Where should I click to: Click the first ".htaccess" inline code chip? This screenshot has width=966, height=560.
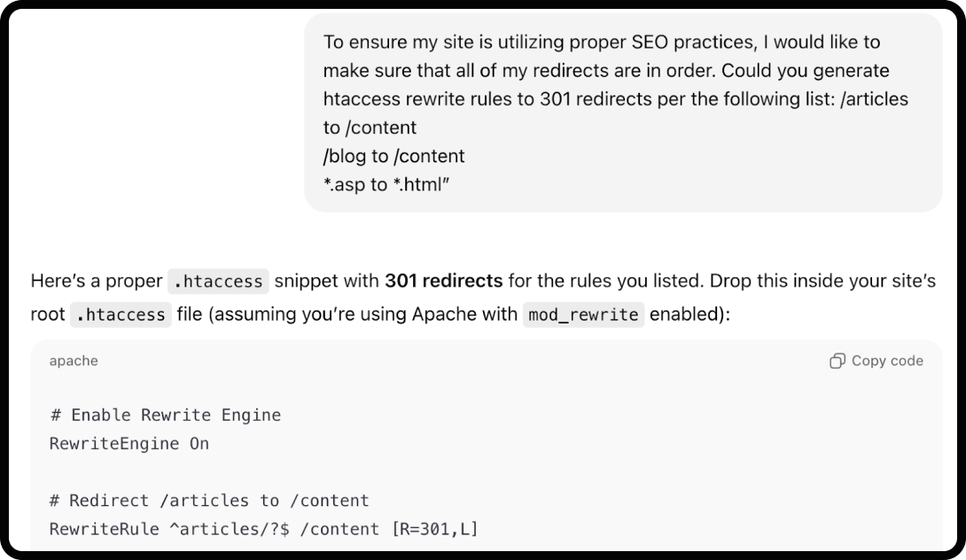[x=218, y=282]
